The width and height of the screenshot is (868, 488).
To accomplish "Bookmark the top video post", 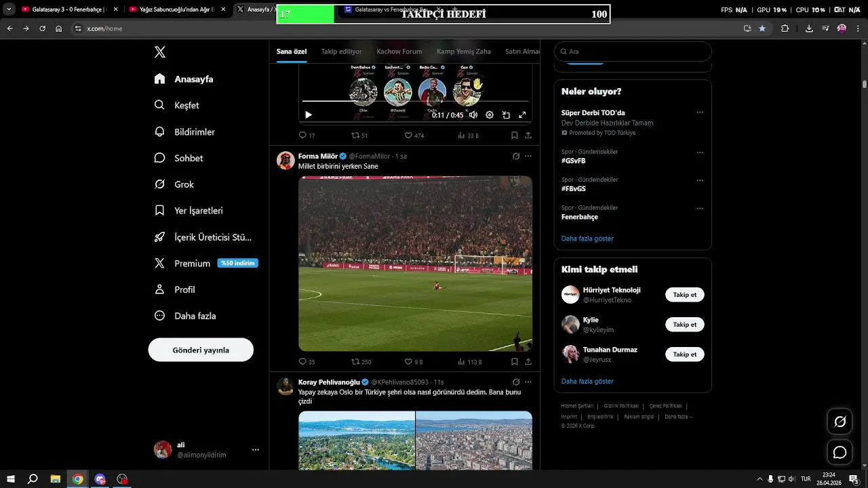I will coord(515,136).
